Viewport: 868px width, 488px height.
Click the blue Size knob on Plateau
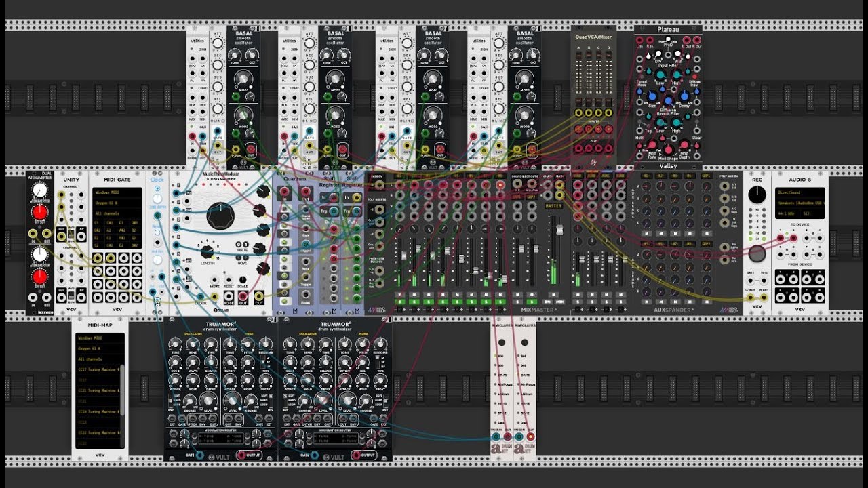click(x=652, y=96)
